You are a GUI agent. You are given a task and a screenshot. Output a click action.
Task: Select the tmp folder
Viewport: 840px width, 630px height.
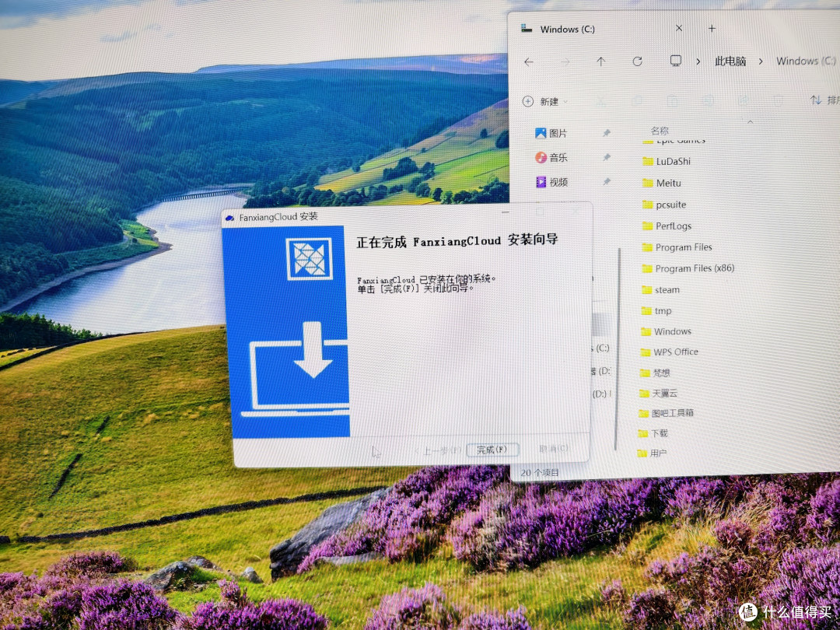(656, 310)
